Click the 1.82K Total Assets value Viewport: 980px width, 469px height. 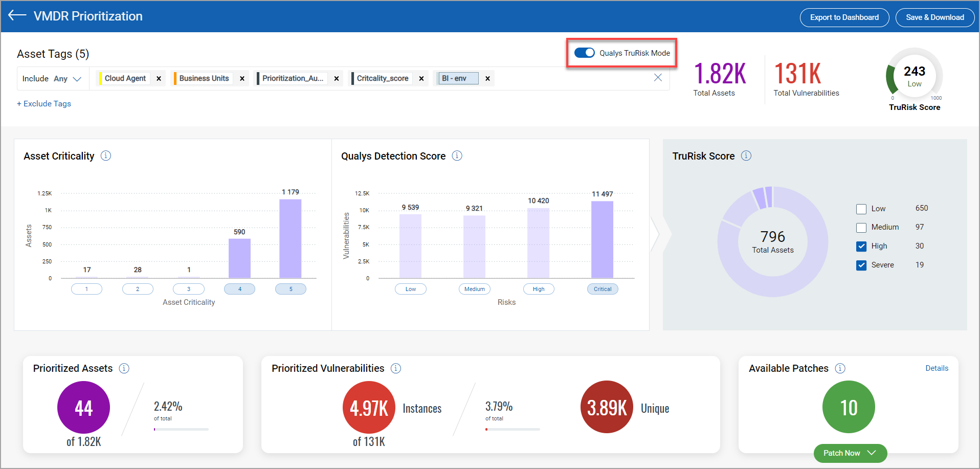[x=720, y=74]
